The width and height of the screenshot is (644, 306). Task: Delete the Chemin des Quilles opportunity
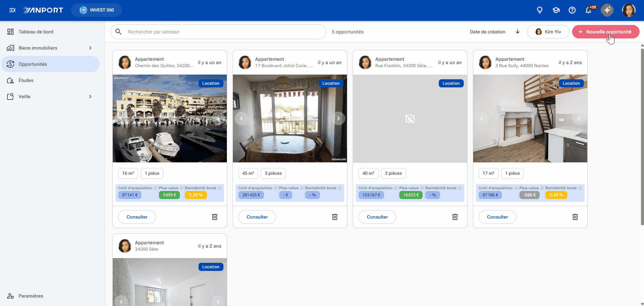[x=215, y=217]
